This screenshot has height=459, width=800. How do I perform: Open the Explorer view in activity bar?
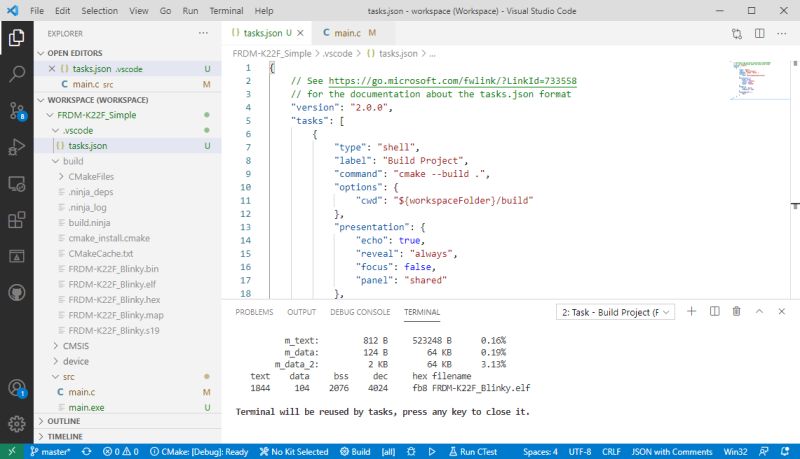tap(16, 37)
